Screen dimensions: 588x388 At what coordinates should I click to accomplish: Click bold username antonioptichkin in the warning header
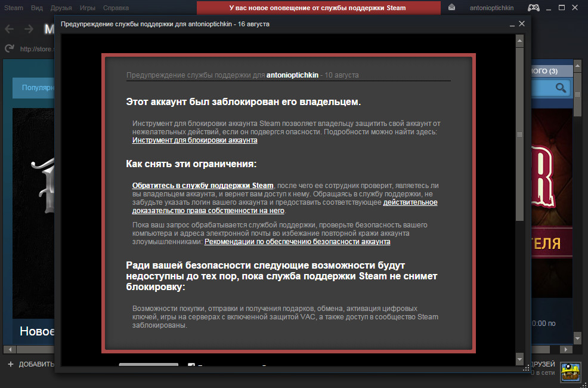click(292, 75)
